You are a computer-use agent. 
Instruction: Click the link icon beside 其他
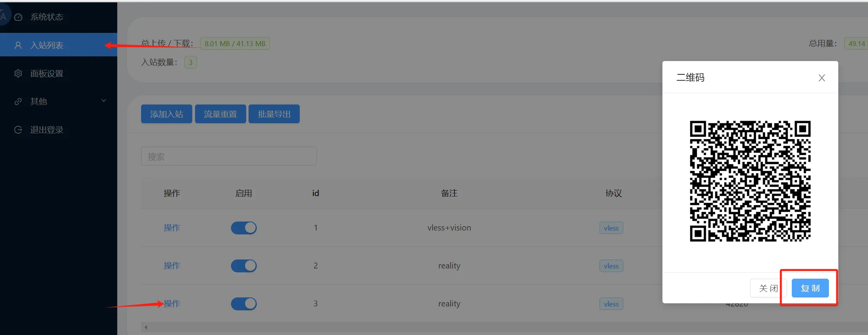click(x=18, y=102)
